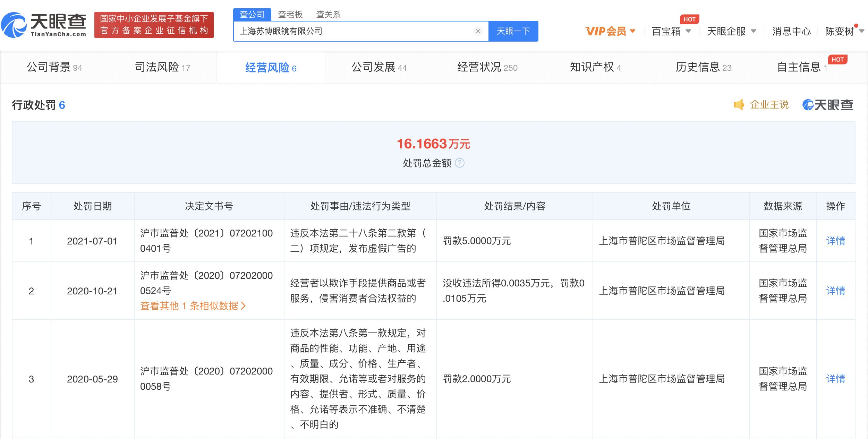
Task: Open 详情 for the 2021-07-01 penalty
Action: coord(835,241)
